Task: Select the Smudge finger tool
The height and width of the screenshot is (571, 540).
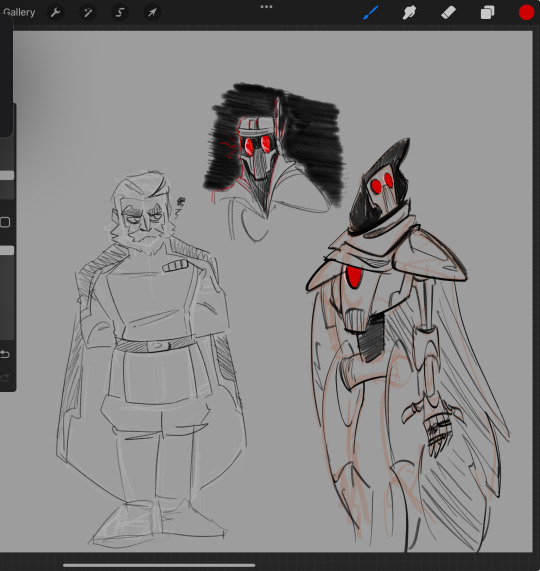Action: point(409,13)
